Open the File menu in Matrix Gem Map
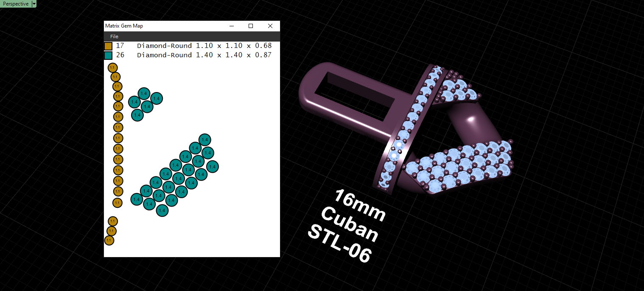Image resolution: width=644 pixels, height=291 pixels. pyautogui.click(x=114, y=36)
